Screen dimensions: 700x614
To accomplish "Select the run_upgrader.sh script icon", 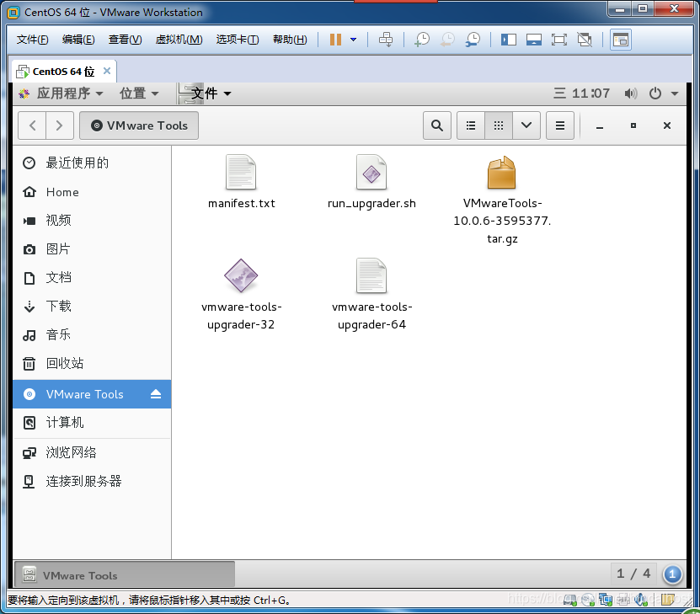I will click(x=371, y=172).
